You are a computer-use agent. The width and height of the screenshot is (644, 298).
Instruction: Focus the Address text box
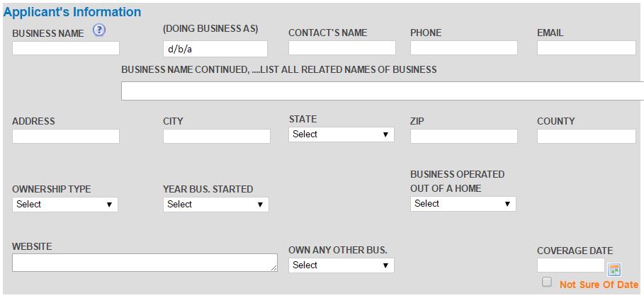pos(66,137)
